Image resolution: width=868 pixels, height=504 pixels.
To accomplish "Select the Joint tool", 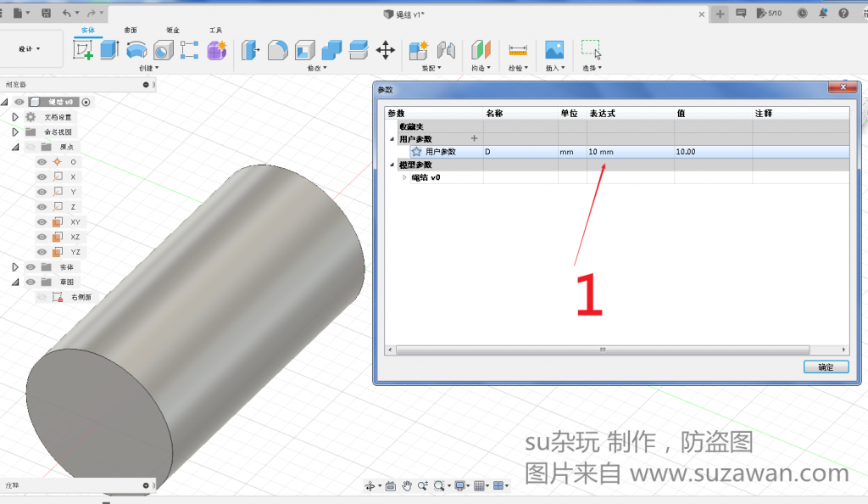I will [446, 50].
